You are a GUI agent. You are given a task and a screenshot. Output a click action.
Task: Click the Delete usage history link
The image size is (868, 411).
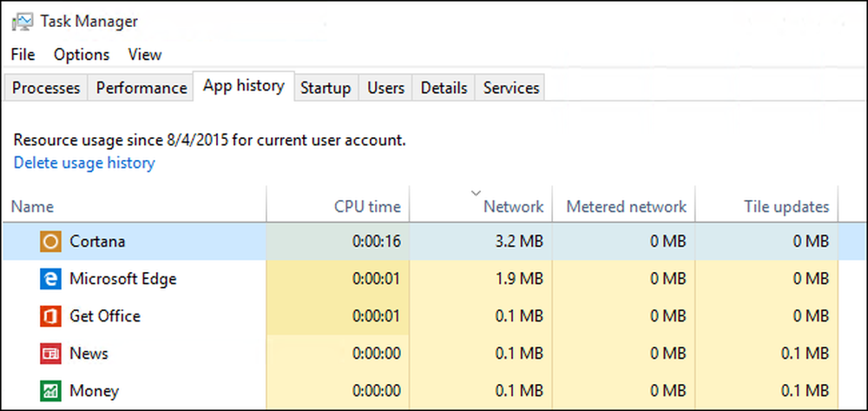(x=84, y=162)
